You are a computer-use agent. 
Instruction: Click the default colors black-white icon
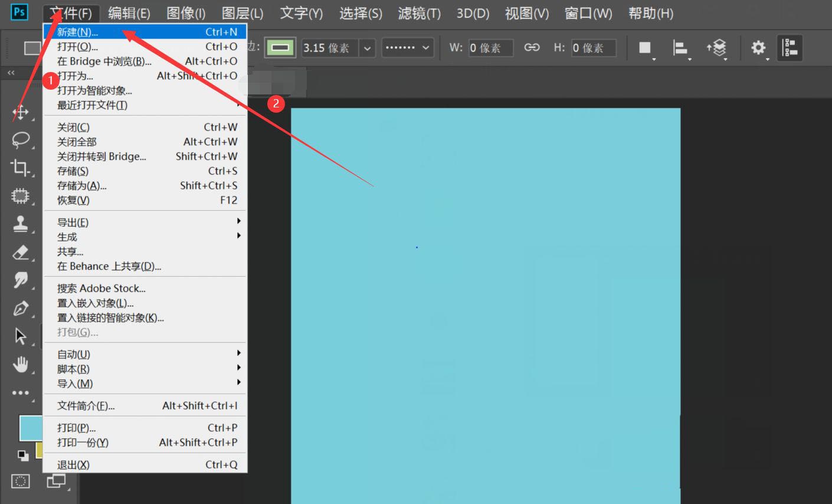point(23,455)
